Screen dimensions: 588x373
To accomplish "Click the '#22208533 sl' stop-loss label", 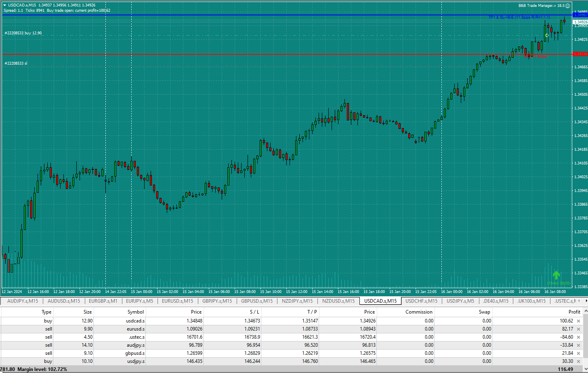I will click(16, 63).
